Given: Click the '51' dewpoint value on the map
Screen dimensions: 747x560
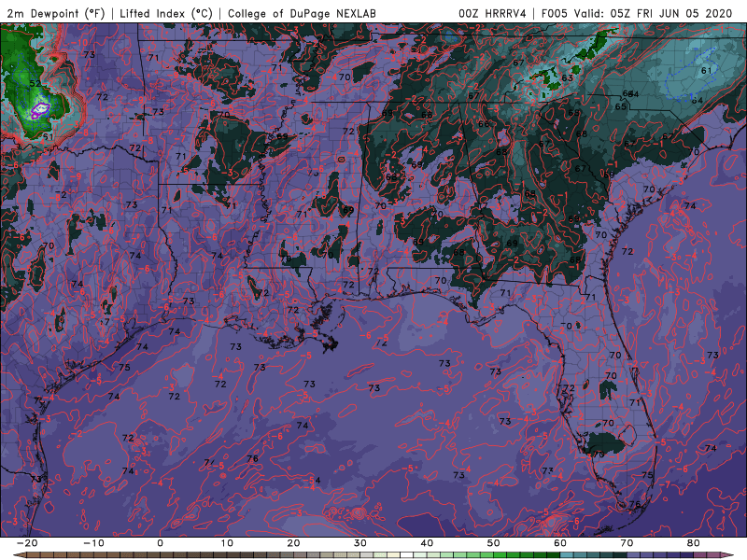Looking at the screenshot, I should coord(49,136).
